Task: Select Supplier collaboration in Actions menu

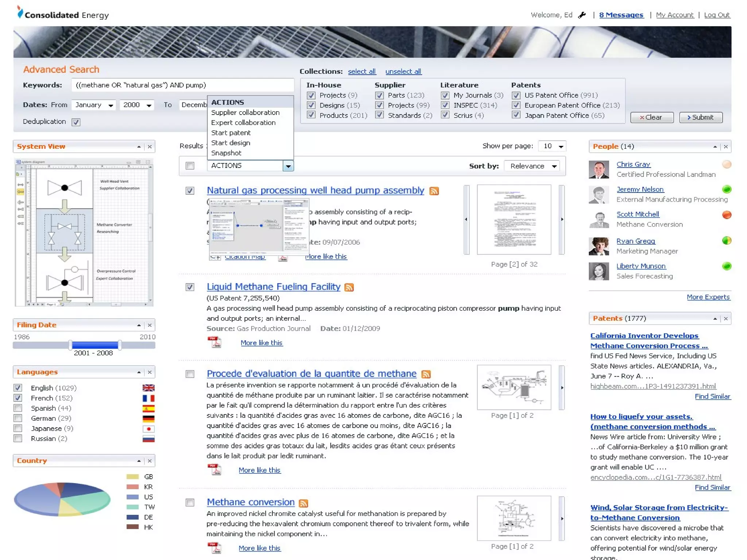Action: (x=245, y=113)
